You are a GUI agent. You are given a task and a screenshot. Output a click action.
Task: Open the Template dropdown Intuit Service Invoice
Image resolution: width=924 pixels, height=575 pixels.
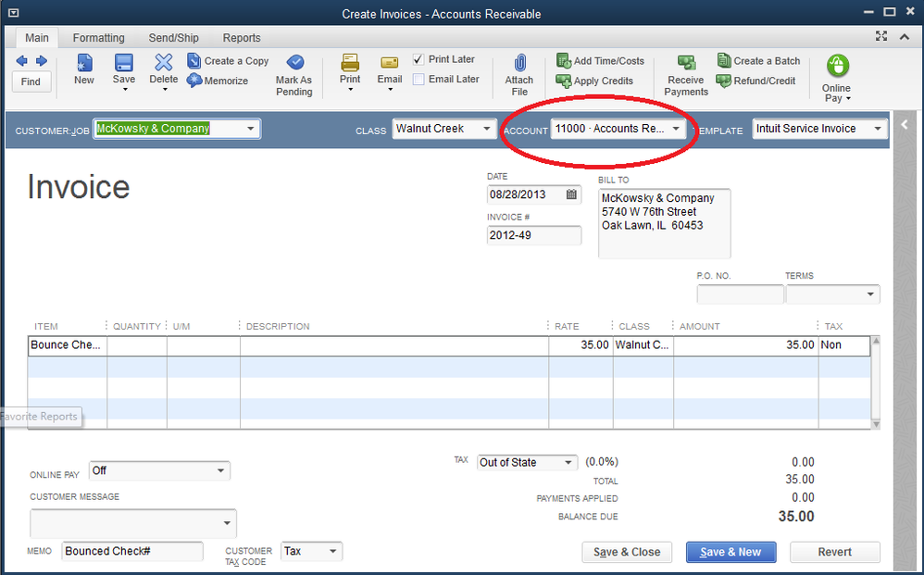[878, 129]
